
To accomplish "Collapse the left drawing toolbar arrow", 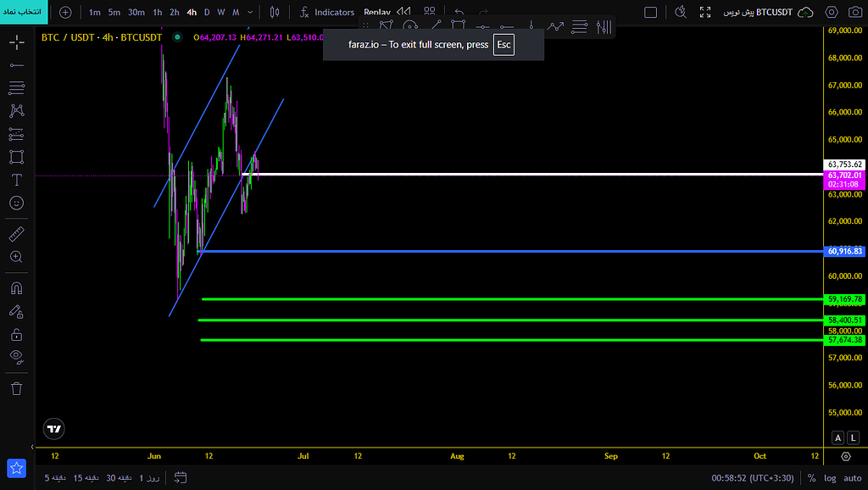I will (32, 447).
